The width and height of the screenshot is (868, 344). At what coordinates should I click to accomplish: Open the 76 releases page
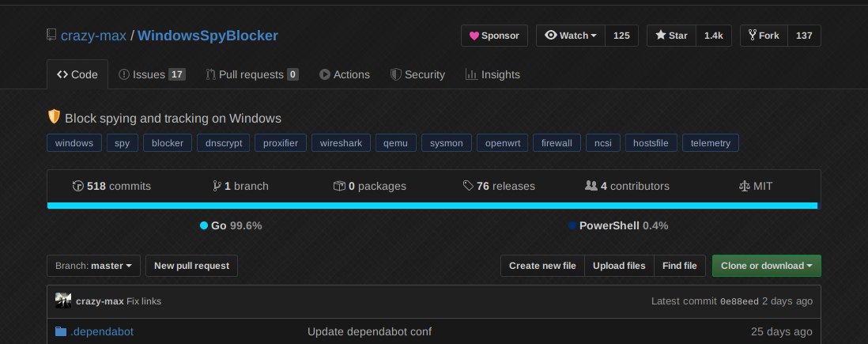coord(499,186)
